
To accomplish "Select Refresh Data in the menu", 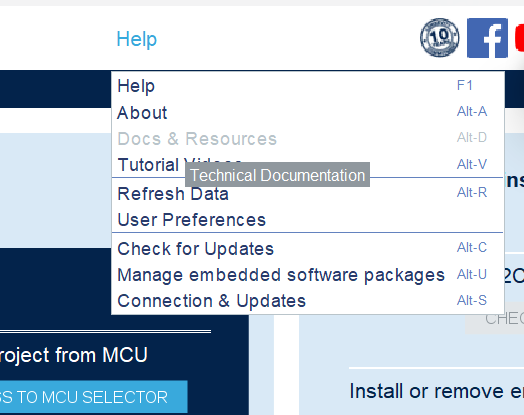I will point(307,193).
